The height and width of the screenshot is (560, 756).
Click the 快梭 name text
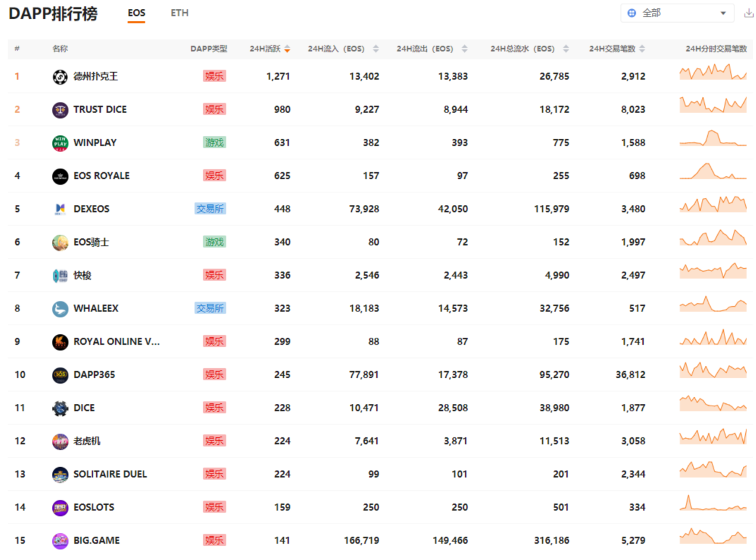pos(83,275)
